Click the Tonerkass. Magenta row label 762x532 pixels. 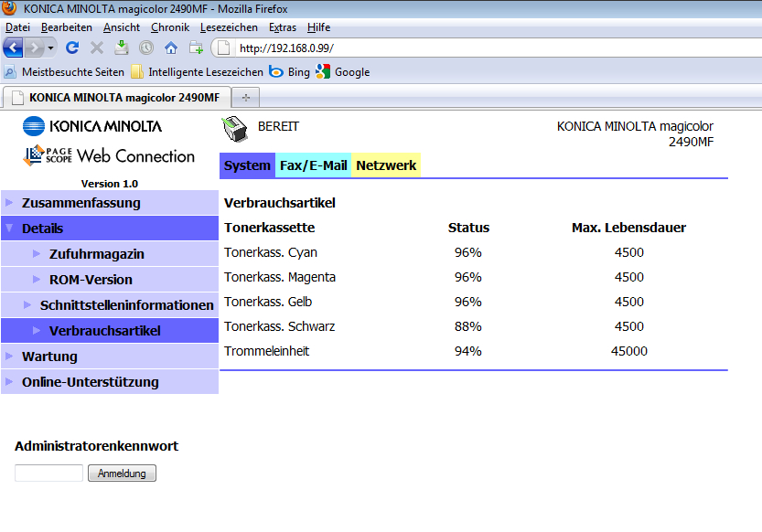pyautogui.click(x=280, y=277)
